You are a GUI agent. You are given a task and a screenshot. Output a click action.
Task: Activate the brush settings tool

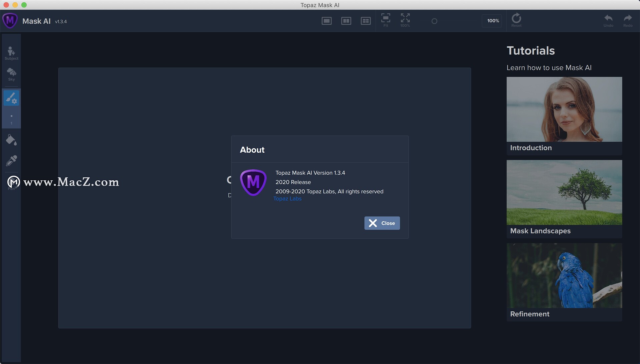[x=11, y=98]
